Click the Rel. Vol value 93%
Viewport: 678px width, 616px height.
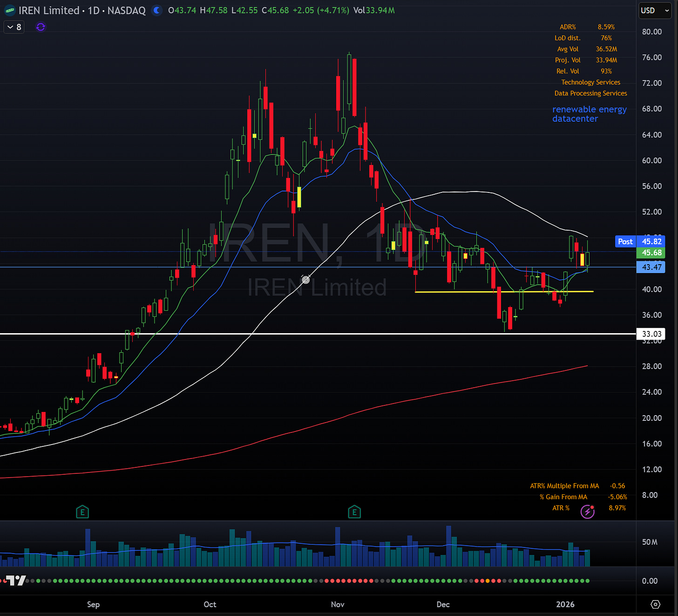click(x=606, y=71)
